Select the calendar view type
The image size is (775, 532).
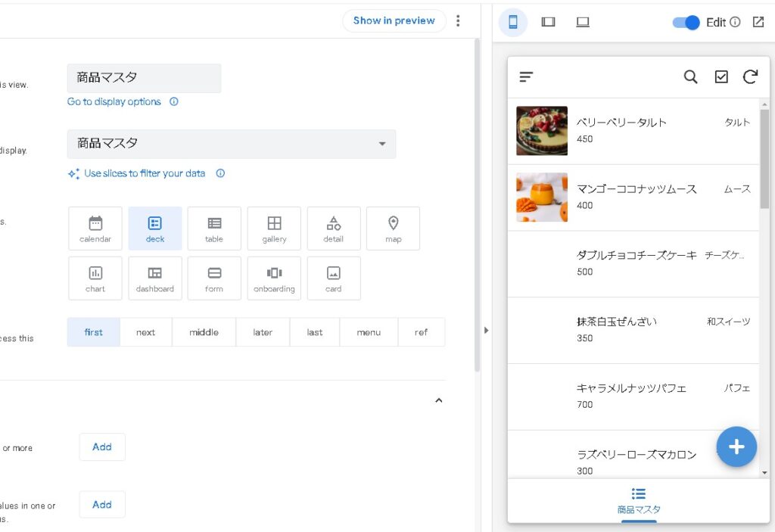pyautogui.click(x=95, y=228)
